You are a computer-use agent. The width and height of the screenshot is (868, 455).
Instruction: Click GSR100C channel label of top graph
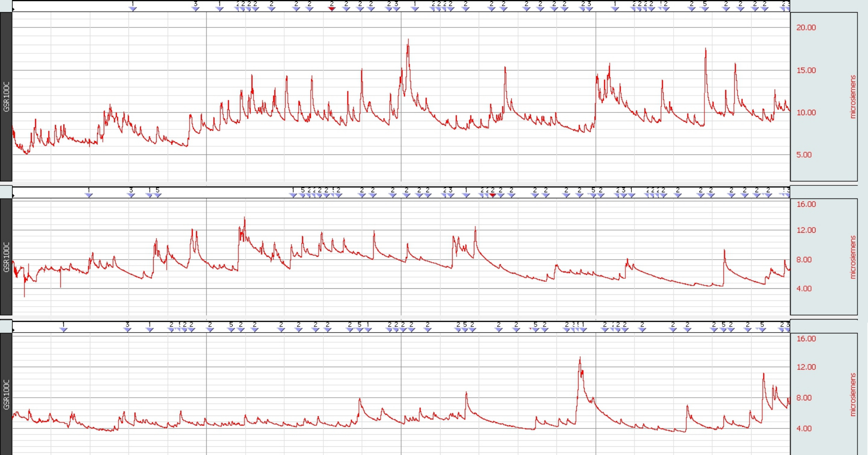pos(6,96)
